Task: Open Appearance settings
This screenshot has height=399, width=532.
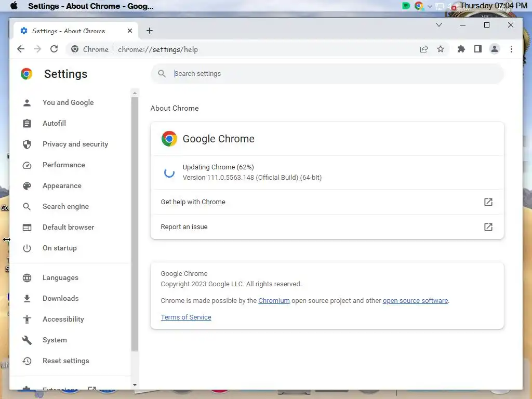Action: (x=62, y=186)
